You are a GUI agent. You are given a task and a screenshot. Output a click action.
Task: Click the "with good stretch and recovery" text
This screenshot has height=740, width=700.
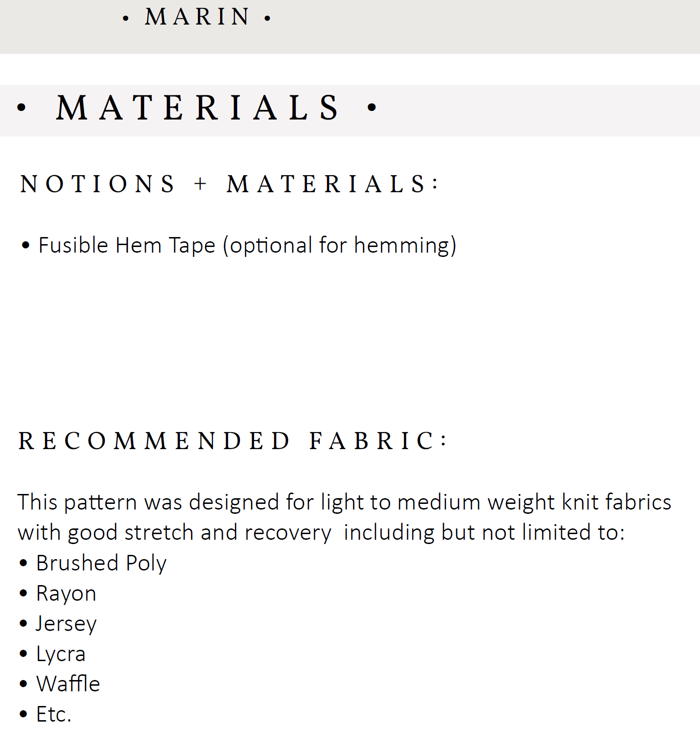(x=175, y=533)
